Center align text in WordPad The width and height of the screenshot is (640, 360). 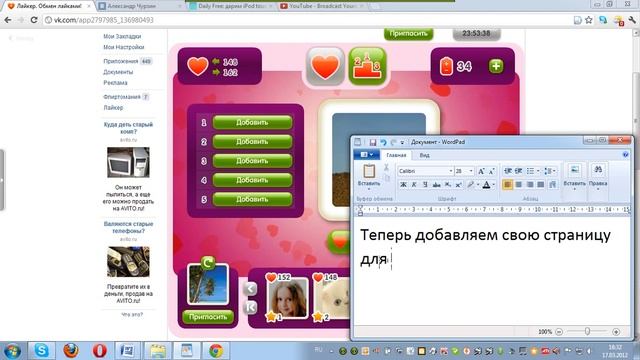click(518, 185)
